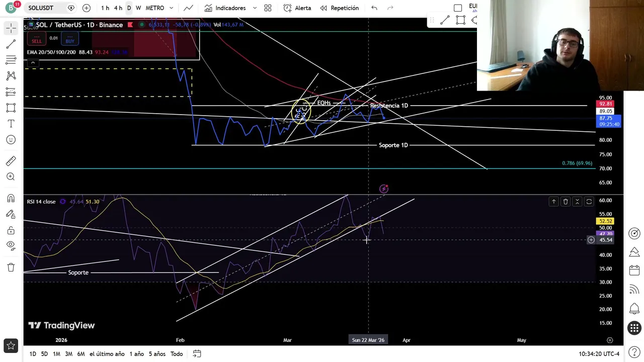
Task: Click the redo arrow icon
Action: [390, 8]
